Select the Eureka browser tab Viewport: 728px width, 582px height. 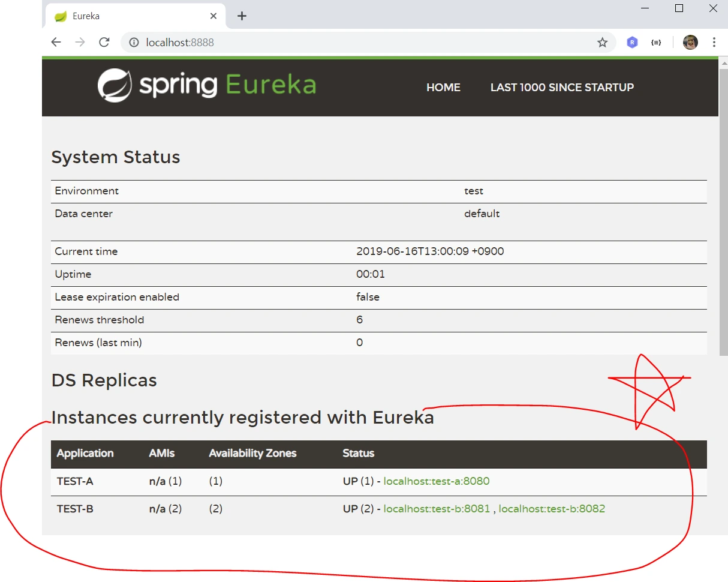(135, 16)
